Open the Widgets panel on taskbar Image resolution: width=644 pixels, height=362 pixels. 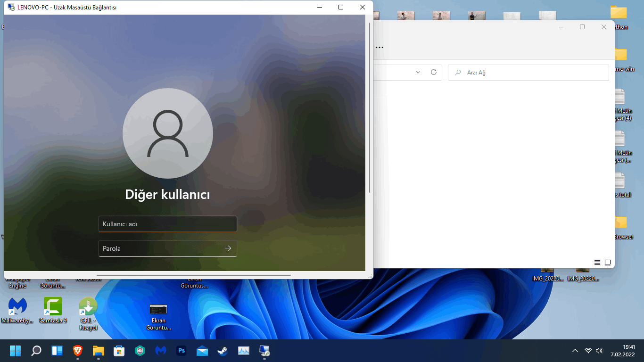pyautogui.click(x=57, y=351)
